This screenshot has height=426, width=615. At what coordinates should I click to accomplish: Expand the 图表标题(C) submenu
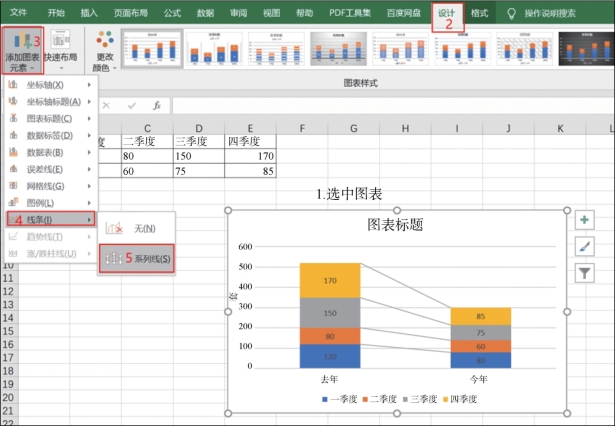[51, 118]
